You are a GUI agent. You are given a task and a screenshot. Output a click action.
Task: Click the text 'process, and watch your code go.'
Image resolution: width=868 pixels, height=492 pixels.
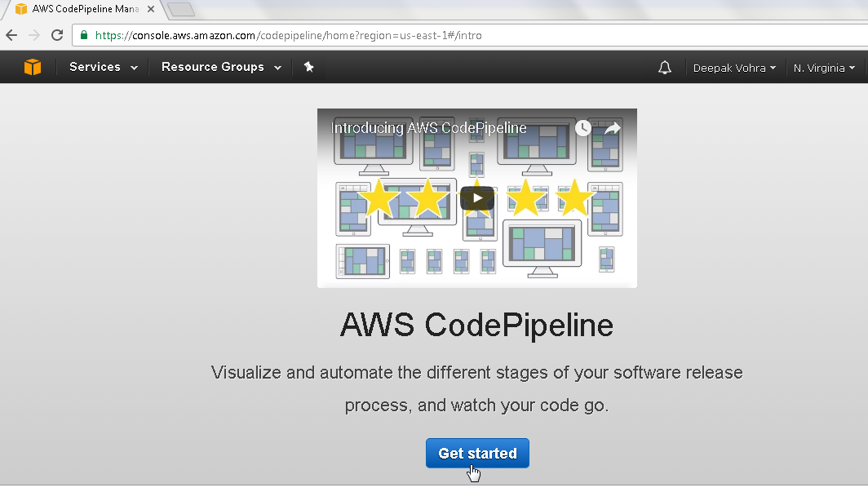click(x=476, y=406)
